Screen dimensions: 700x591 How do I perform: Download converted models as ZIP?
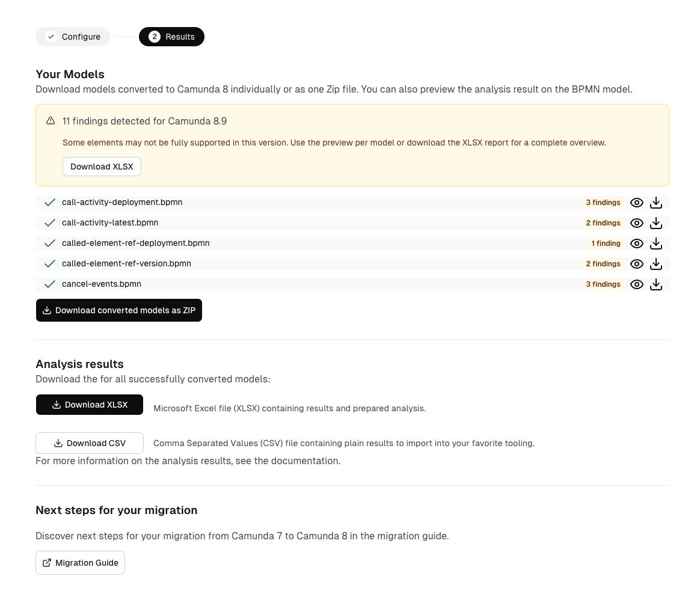click(x=118, y=310)
